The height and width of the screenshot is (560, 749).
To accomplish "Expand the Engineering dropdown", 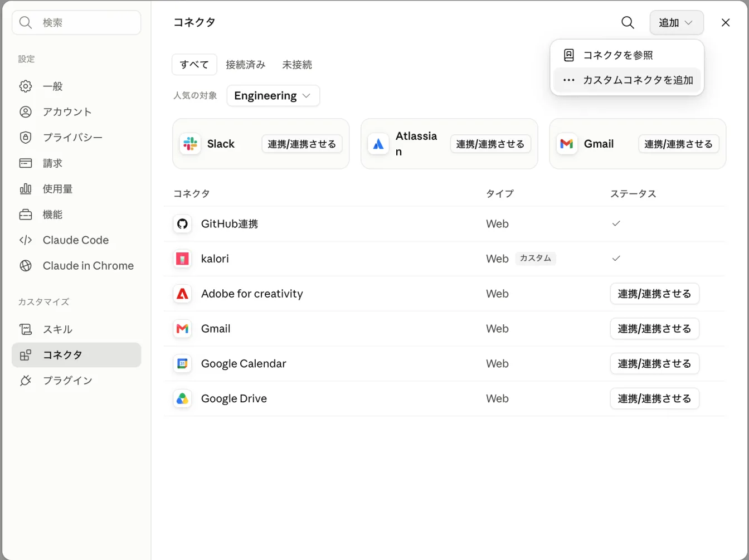I will coord(273,96).
